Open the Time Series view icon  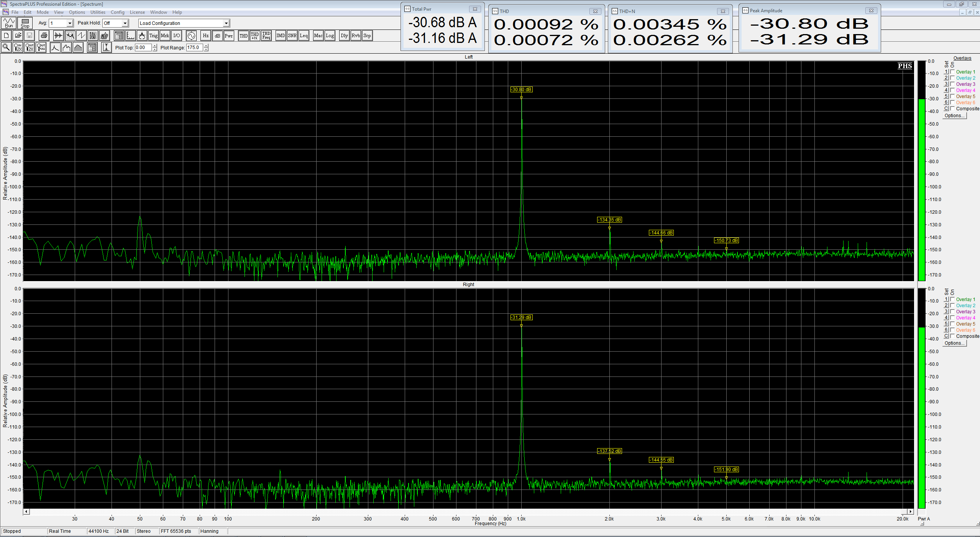[x=58, y=36]
